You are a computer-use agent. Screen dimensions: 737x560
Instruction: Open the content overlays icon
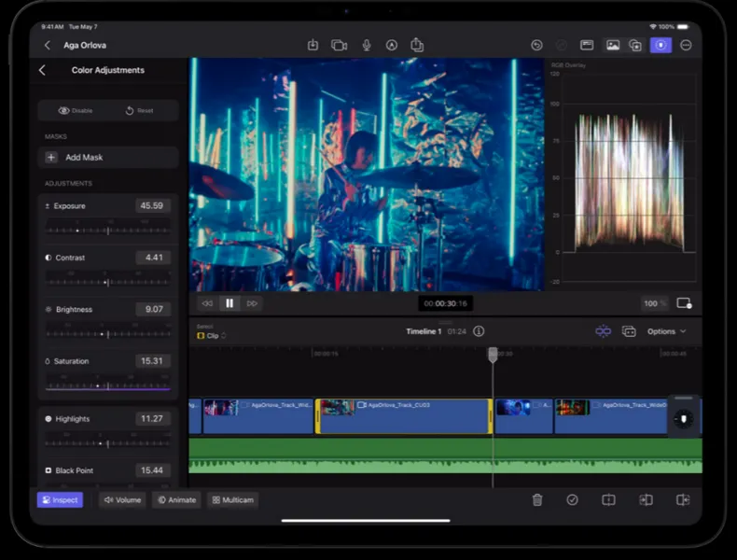pyautogui.click(x=635, y=45)
